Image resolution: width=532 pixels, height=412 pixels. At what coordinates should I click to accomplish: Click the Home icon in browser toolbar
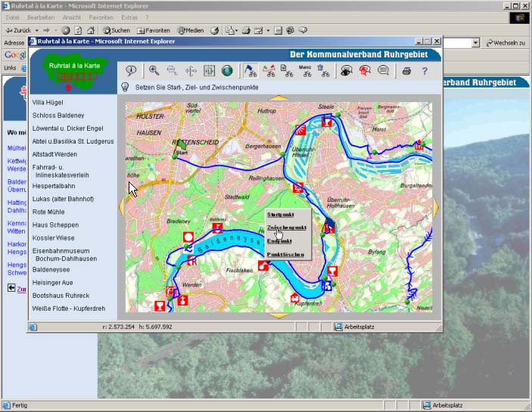(x=91, y=30)
